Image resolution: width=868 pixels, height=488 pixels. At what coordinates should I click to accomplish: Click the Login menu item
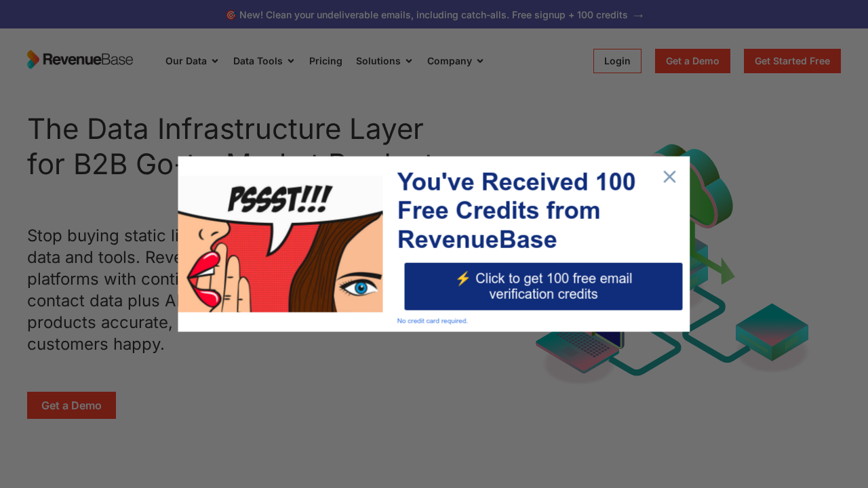click(616, 61)
